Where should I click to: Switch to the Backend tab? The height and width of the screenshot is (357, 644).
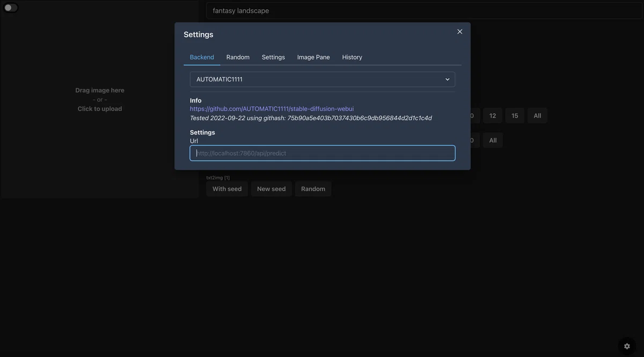(202, 57)
